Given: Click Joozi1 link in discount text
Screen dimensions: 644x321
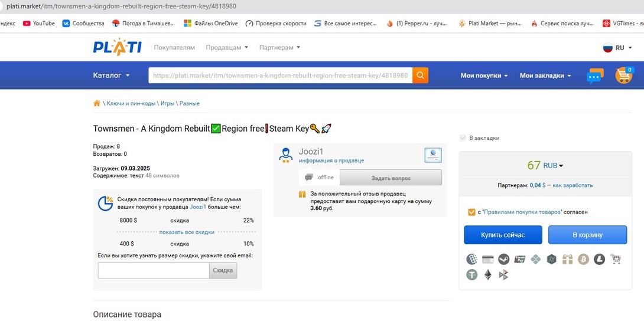Looking at the screenshot, I should coord(198,207).
